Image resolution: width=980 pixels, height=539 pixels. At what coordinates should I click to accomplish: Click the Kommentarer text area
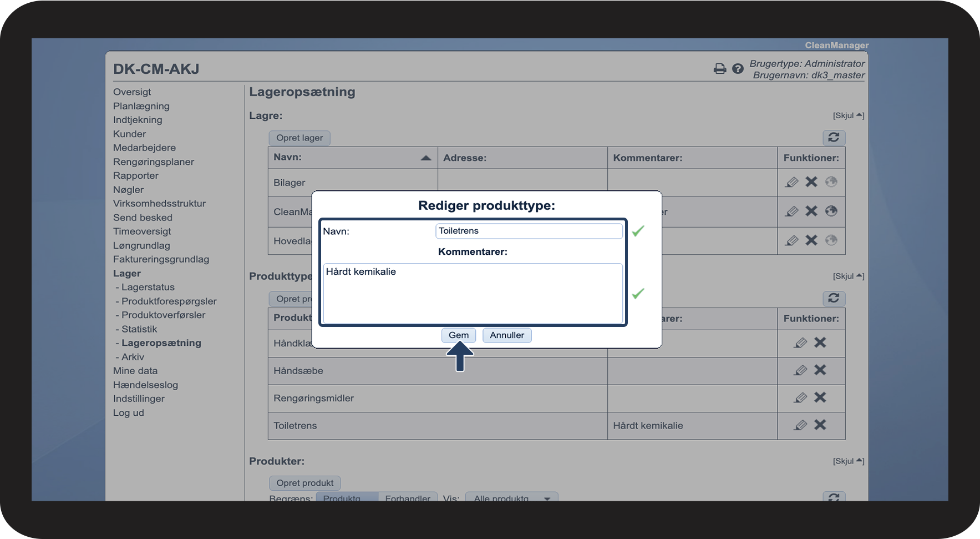(x=473, y=293)
